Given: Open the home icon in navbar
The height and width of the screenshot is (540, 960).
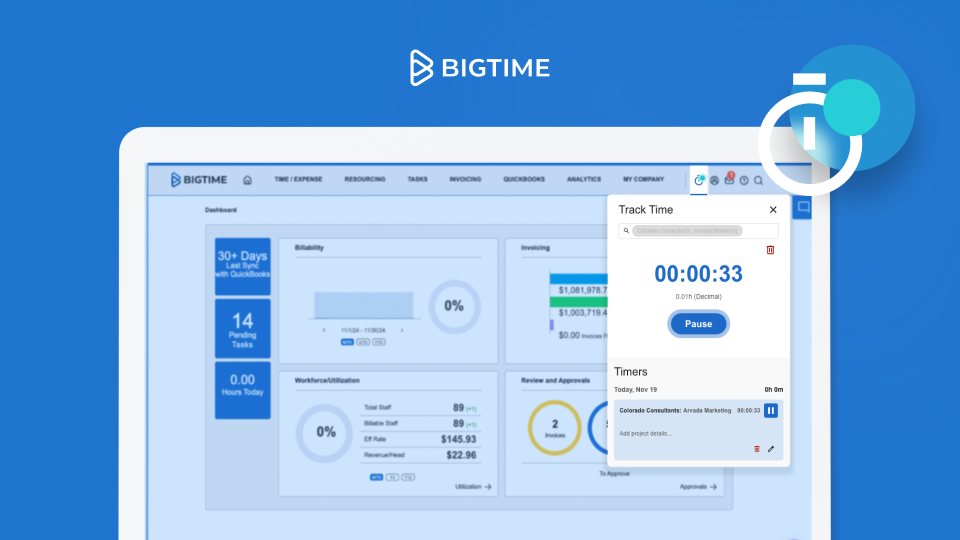Looking at the screenshot, I should [247, 180].
